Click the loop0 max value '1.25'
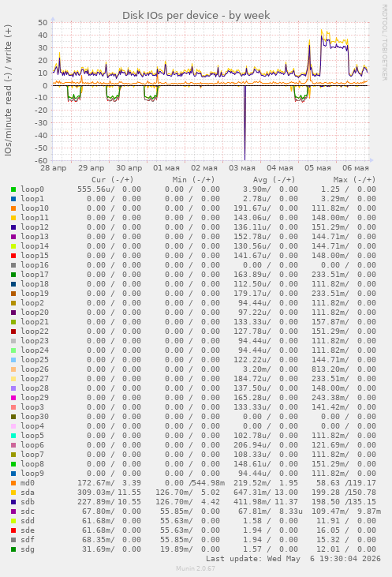The width and height of the screenshot is (392, 577). pyautogui.click(x=330, y=189)
